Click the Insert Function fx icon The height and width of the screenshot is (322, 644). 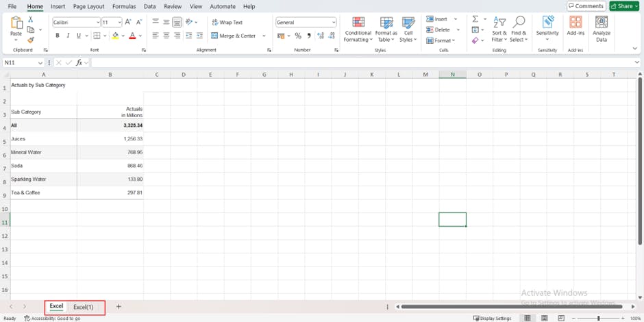(79, 62)
